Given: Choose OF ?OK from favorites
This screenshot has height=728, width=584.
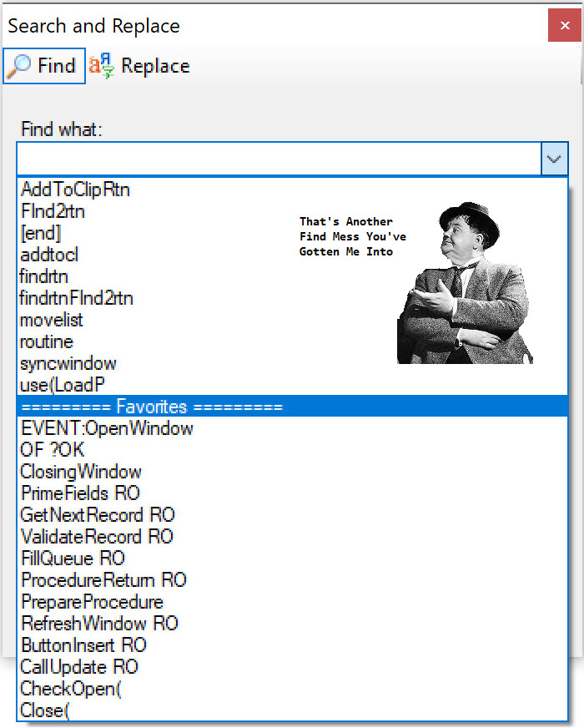Looking at the screenshot, I should 52,450.
